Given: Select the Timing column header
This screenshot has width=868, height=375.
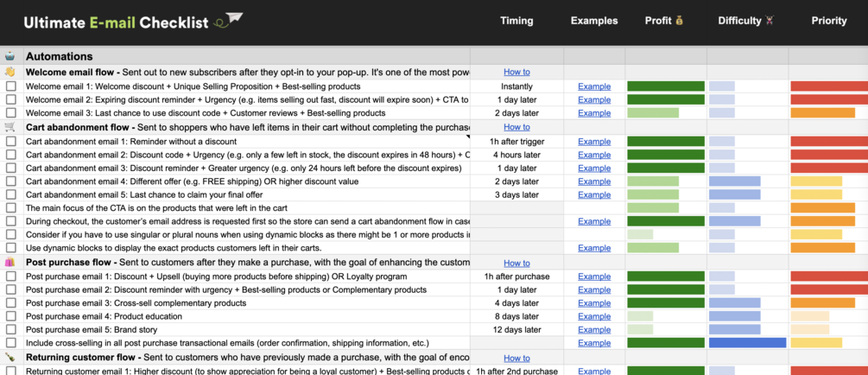Looking at the screenshot, I should (516, 21).
